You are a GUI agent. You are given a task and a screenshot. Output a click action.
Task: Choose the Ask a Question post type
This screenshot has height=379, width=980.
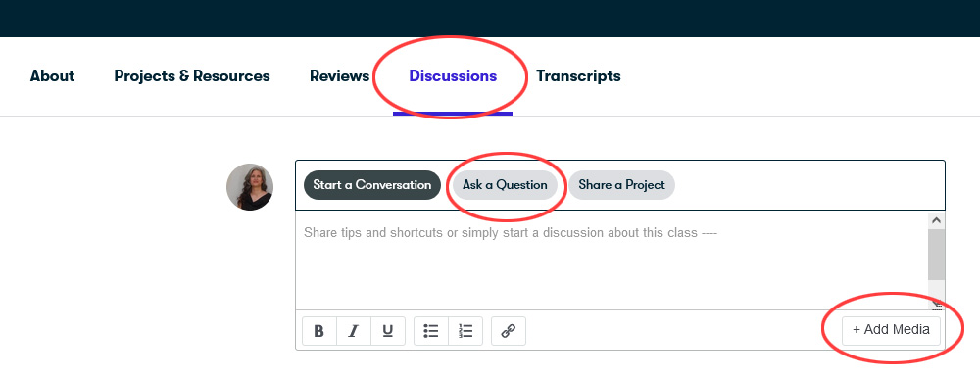coord(505,185)
